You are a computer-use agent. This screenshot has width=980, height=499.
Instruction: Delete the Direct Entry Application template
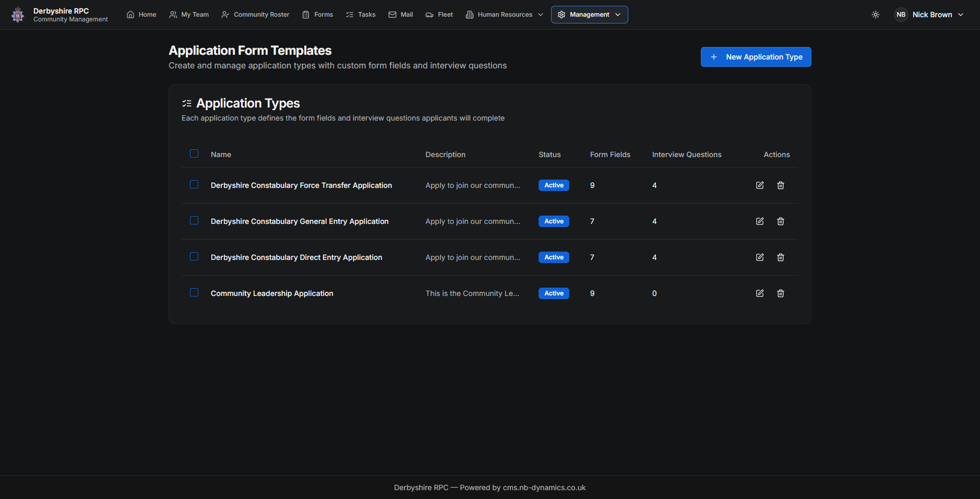(781, 257)
